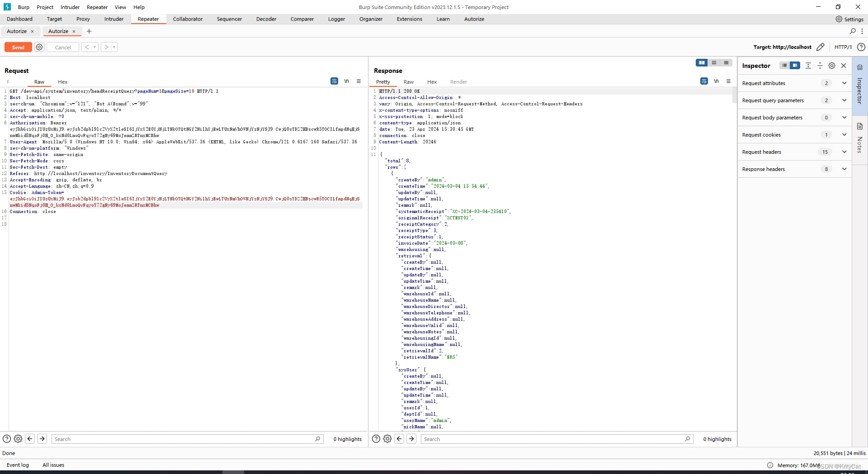The width and height of the screenshot is (868, 474).
Task: Open Burp Settings from top right
Action: pos(849,19)
